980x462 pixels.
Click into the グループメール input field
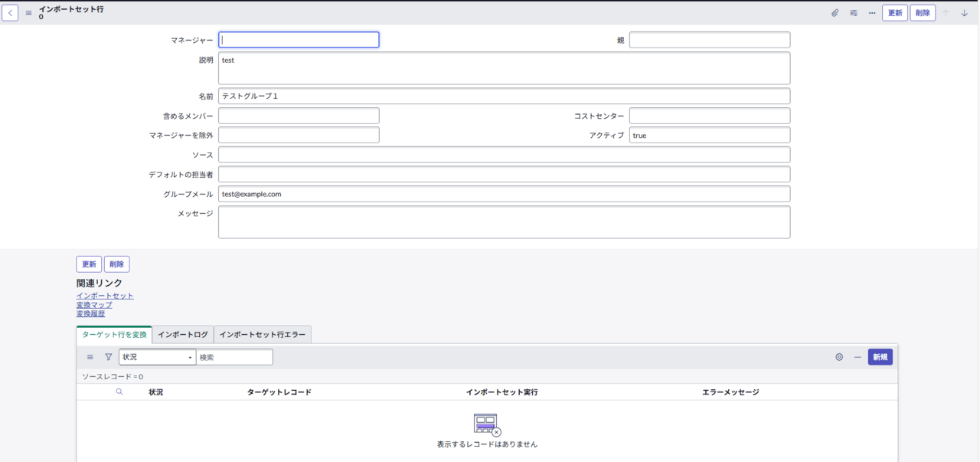point(504,195)
